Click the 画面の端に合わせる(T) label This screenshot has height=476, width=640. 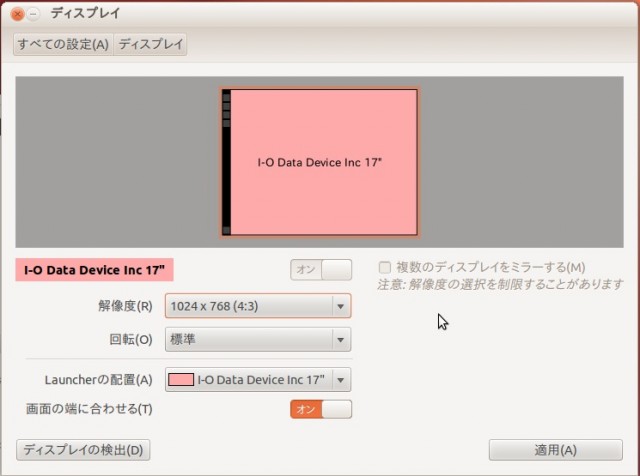pos(89,409)
